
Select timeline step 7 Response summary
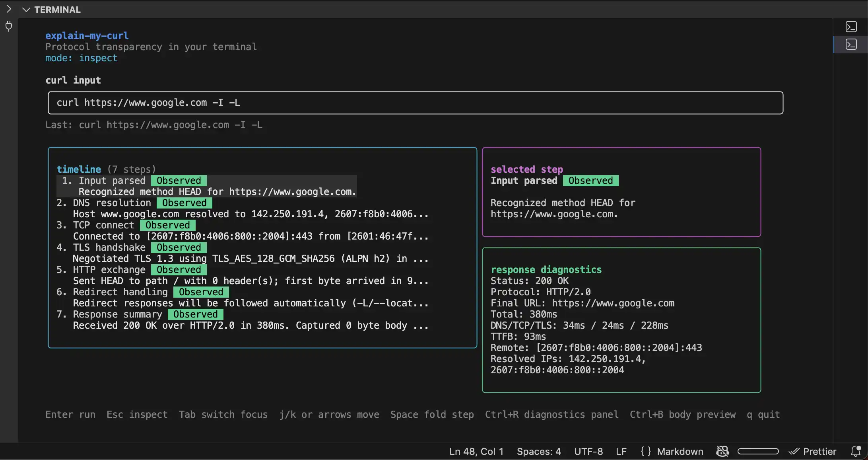(x=117, y=314)
